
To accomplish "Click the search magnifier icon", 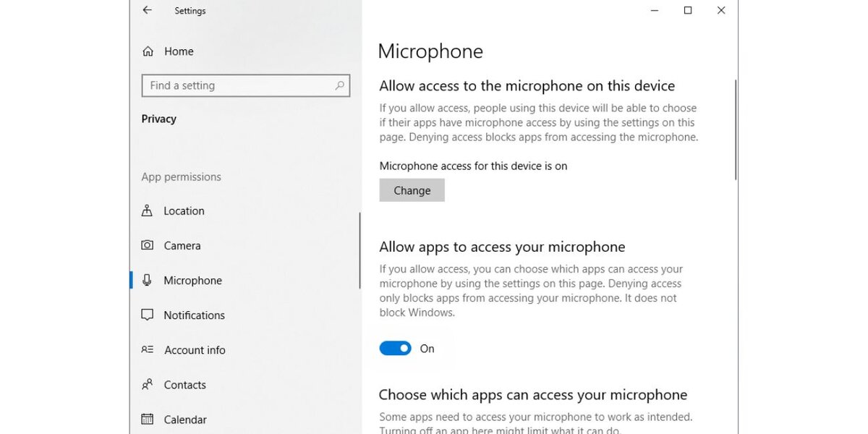I will click(x=339, y=85).
